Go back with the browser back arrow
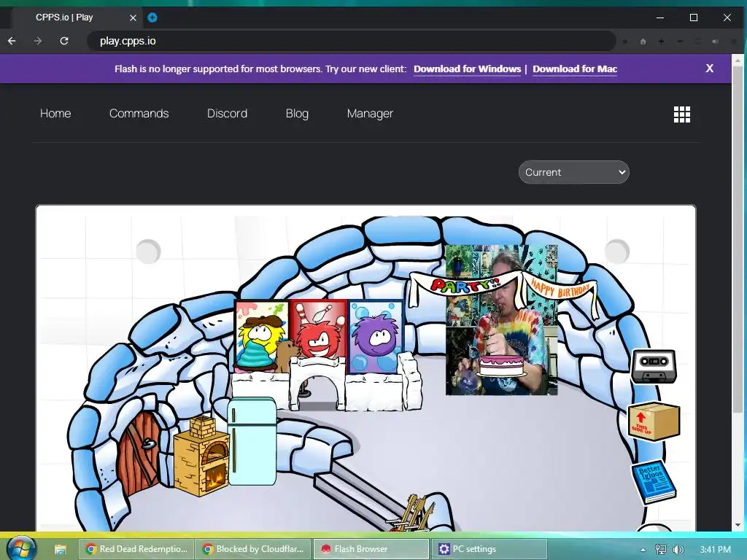The width and height of the screenshot is (747, 560). click(x=12, y=41)
